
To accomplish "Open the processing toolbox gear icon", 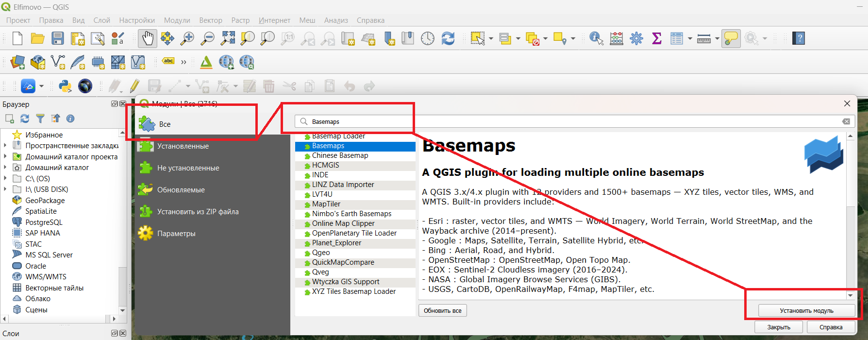I will click(636, 38).
